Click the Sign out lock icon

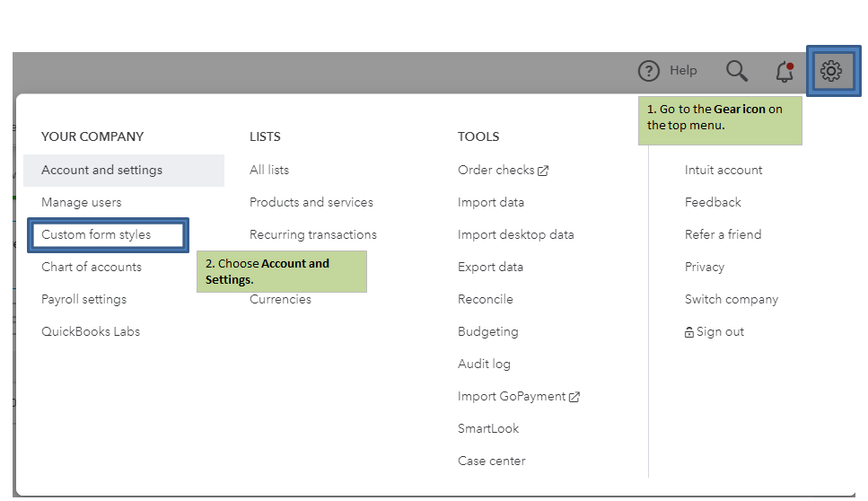[689, 332]
